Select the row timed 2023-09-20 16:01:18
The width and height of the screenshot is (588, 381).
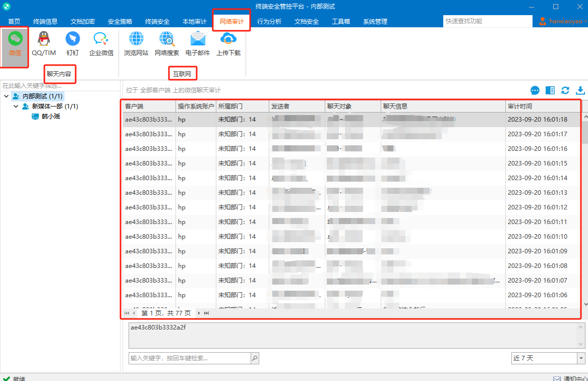(x=351, y=120)
